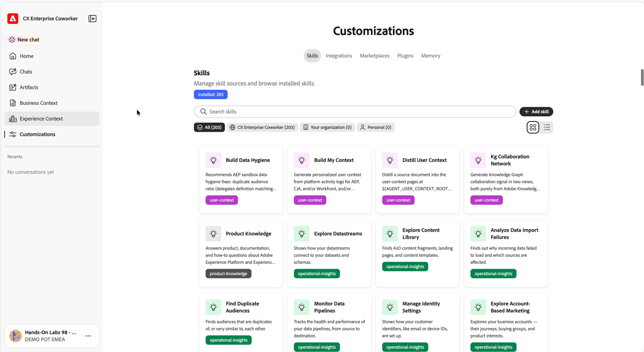Open the Marketplaces tab
Viewport: 644px width, 352px height.
375,56
